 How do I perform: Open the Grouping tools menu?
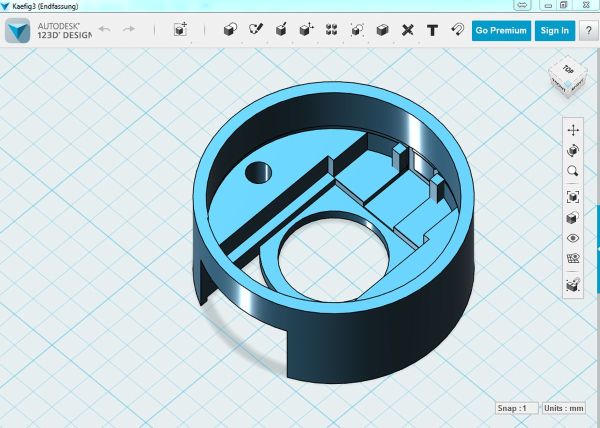tap(357, 29)
